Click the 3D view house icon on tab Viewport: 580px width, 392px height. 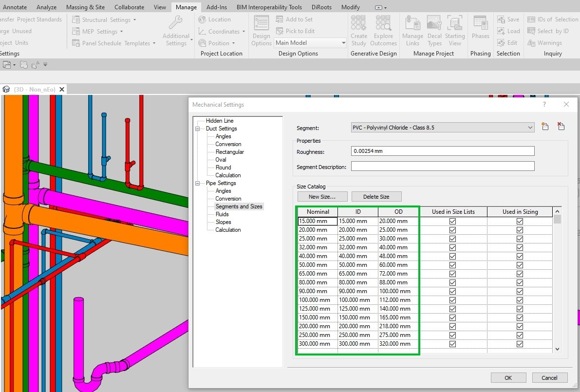click(6, 89)
